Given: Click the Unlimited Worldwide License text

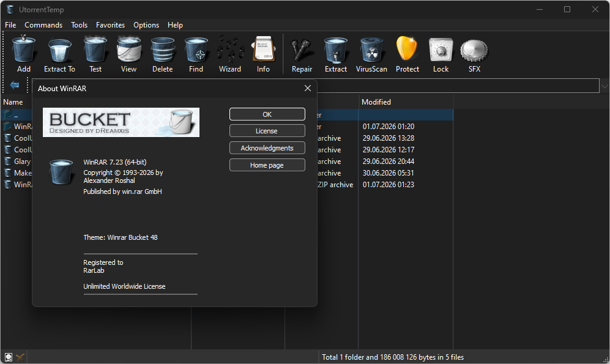Looking at the screenshot, I should (124, 286).
